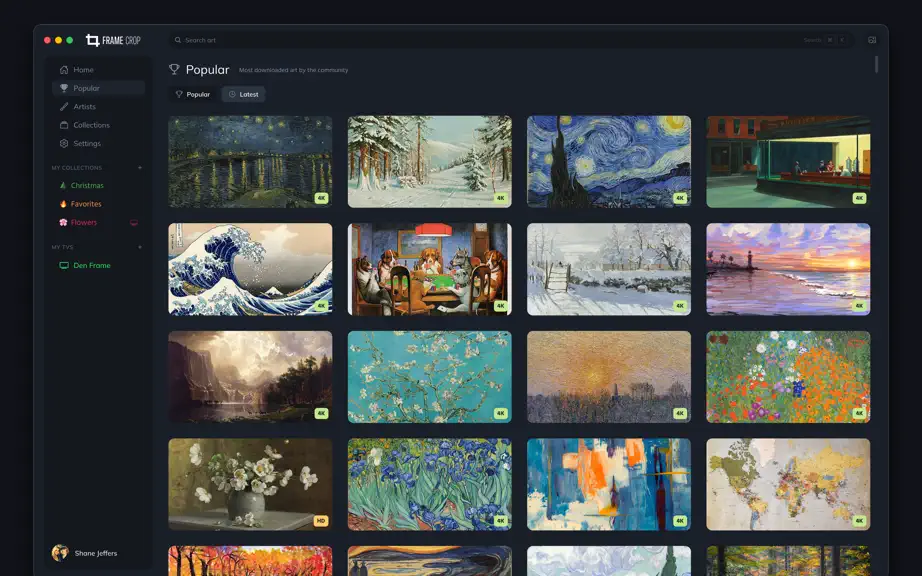
Task: Open the partly visible Scream painting
Action: point(430,561)
